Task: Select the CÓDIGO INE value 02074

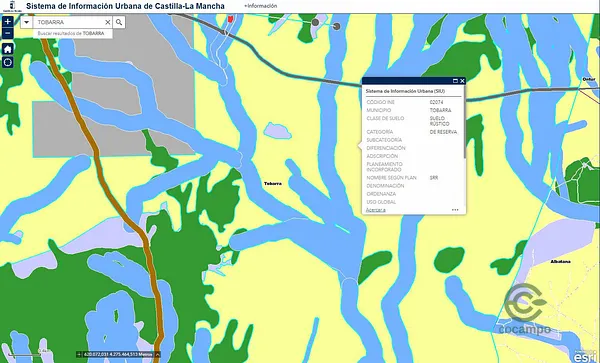Action: [436, 102]
